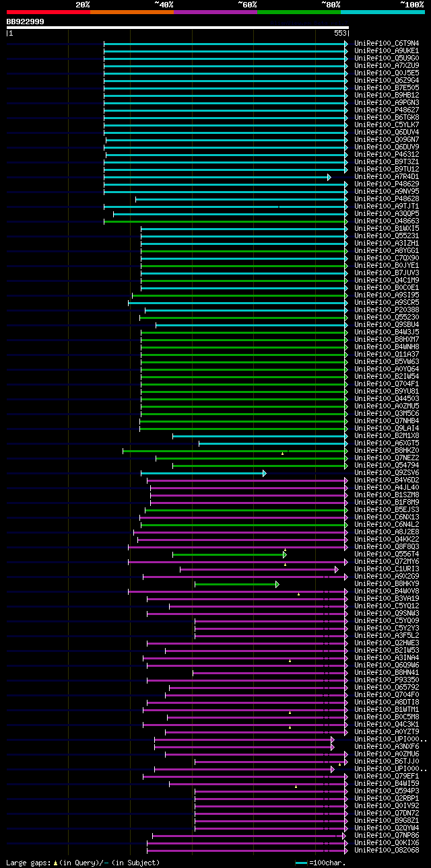Viewport: 431px width, 868px height.
Task: Open hit UniRef100_Q79EF1
Action: pos(387,776)
